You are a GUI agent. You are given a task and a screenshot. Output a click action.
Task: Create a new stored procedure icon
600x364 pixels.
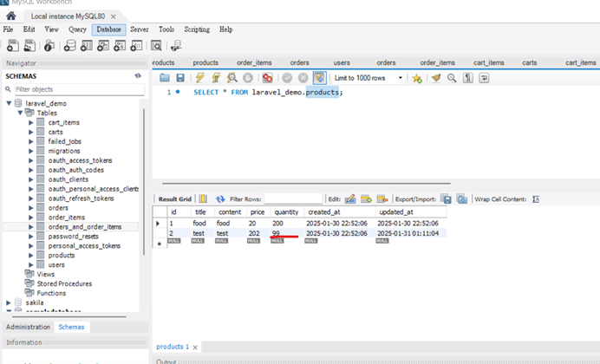tap(120, 45)
